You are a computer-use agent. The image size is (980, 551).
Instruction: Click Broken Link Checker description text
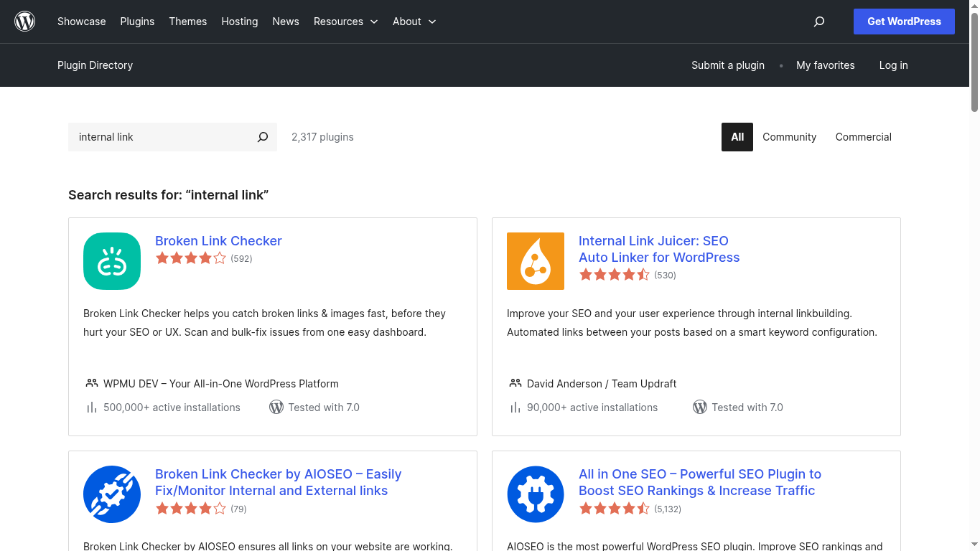265,323
